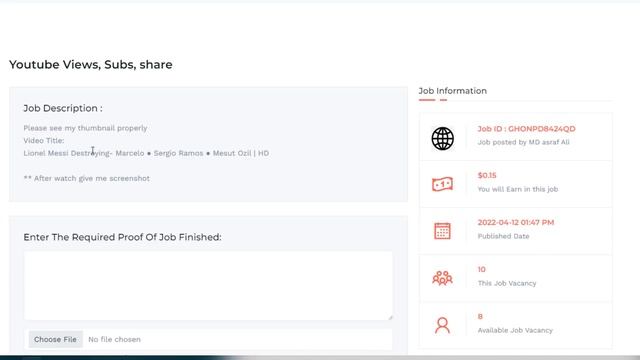
Task: Click '** After watch give me screenshot' line
Action: click(x=87, y=178)
